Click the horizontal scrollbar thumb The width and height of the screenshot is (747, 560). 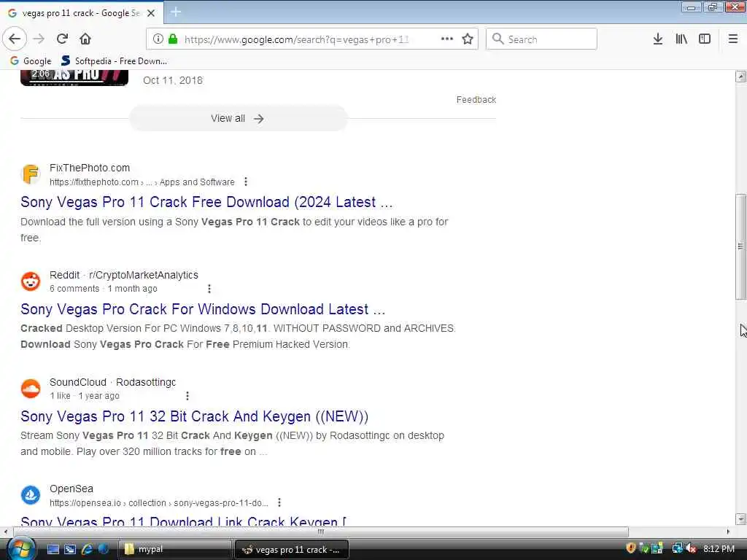(x=321, y=532)
